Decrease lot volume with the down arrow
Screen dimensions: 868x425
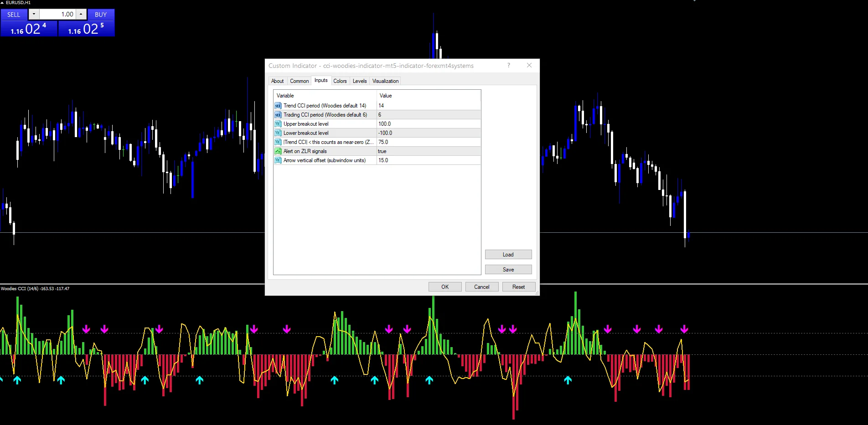(x=34, y=14)
